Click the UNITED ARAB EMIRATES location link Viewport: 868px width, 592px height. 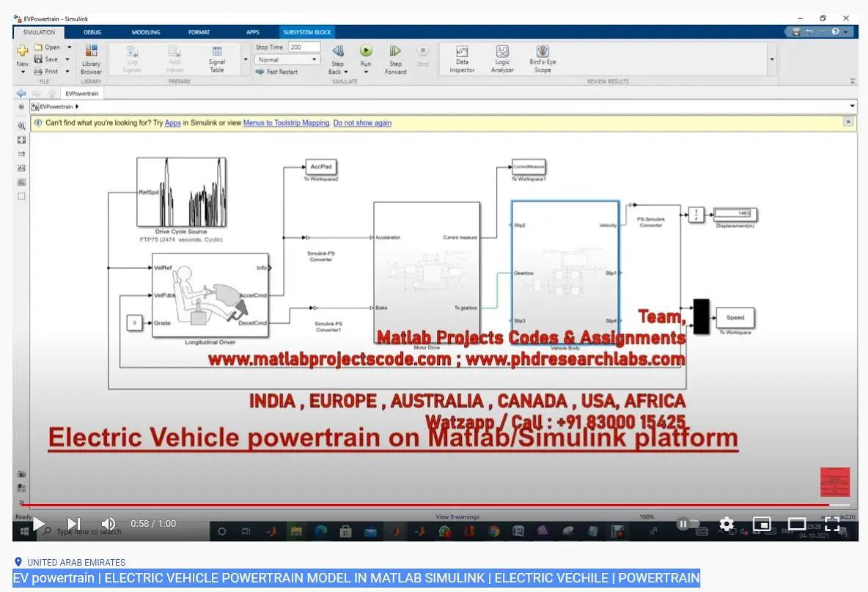pos(76,562)
